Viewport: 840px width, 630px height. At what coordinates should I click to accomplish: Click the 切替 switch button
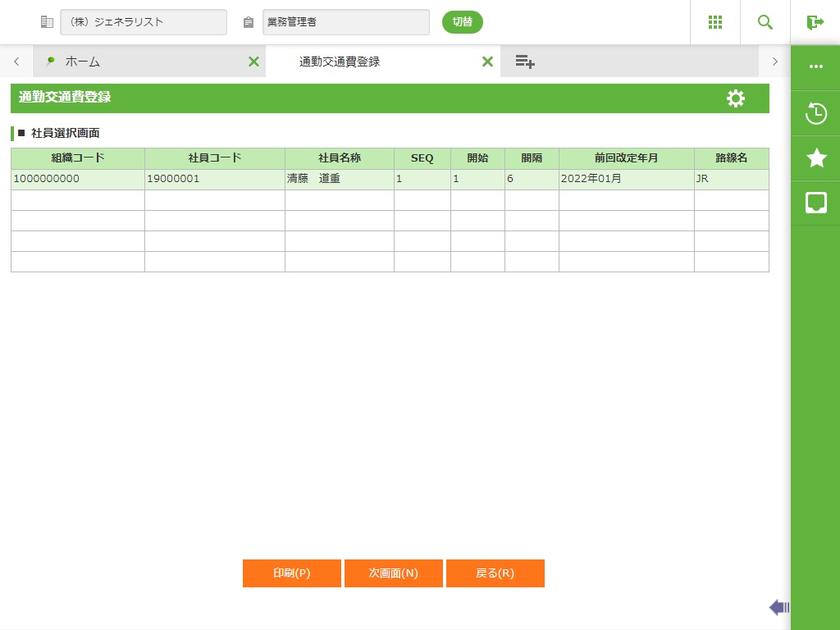[463, 22]
